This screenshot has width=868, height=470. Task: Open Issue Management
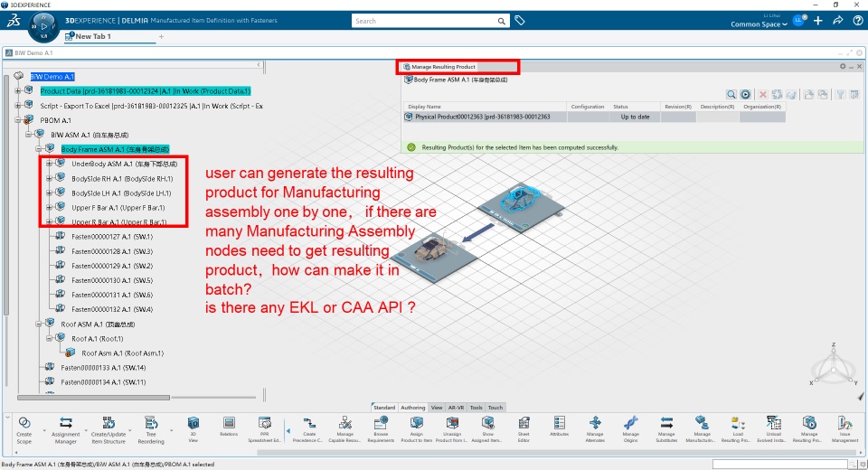click(844, 429)
